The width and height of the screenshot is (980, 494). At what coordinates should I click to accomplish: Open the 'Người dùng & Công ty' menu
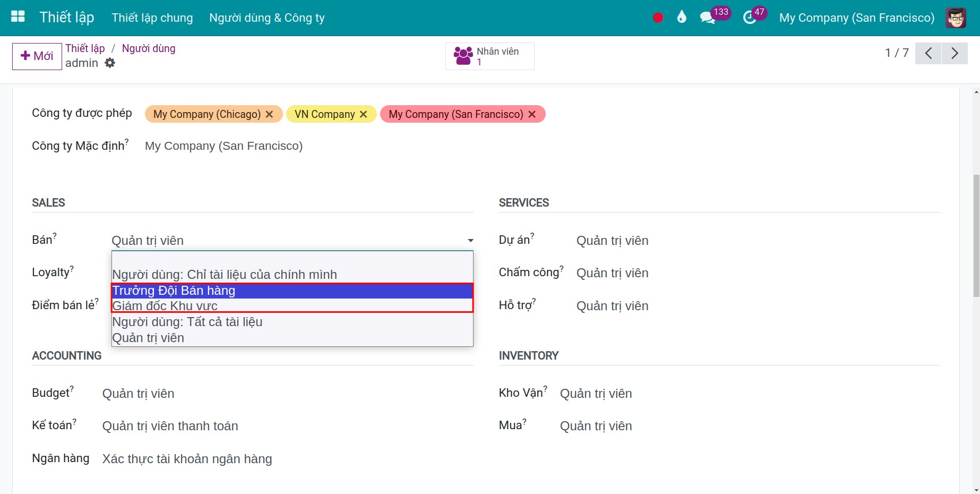(x=267, y=18)
